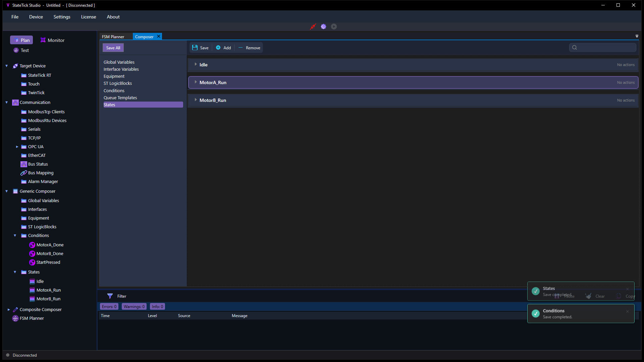
Task: Collapse the States tree folder
Action: [15, 272]
